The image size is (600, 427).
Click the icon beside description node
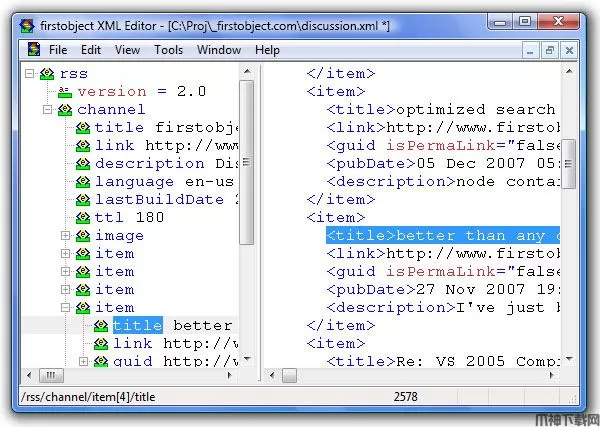pos(83,164)
